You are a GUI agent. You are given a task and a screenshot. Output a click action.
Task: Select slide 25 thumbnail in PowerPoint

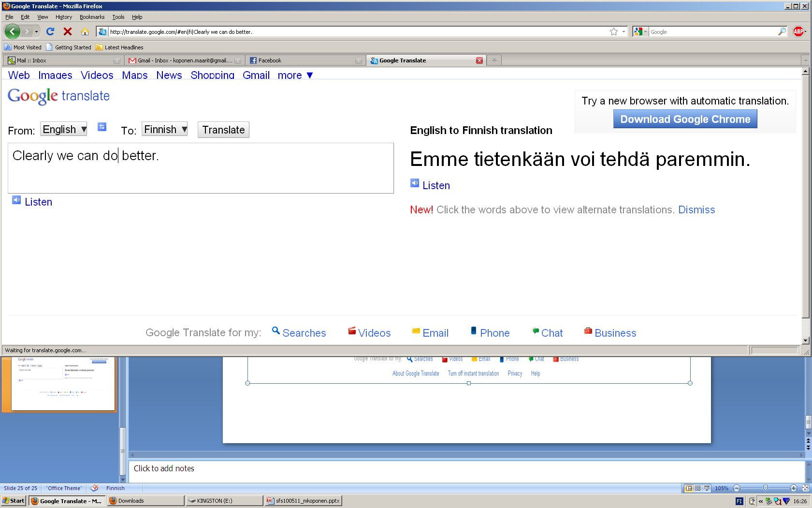click(x=63, y=384)
